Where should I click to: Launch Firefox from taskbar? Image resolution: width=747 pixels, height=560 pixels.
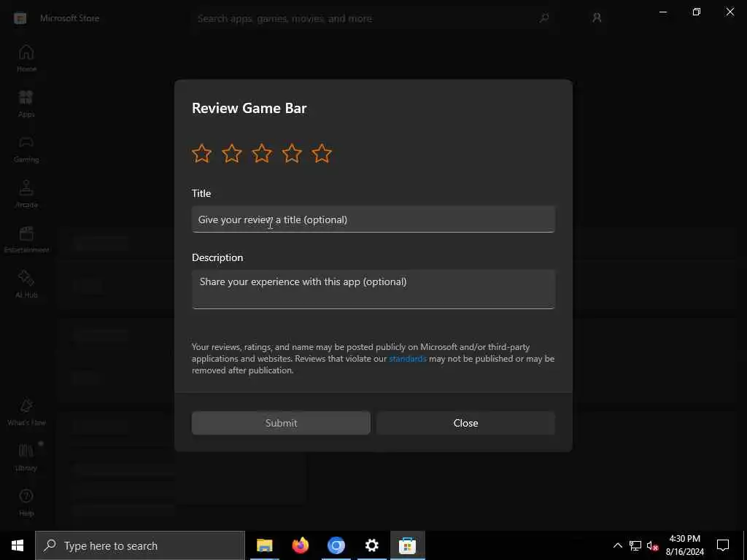pyautogui.click(x=300, y=545)
